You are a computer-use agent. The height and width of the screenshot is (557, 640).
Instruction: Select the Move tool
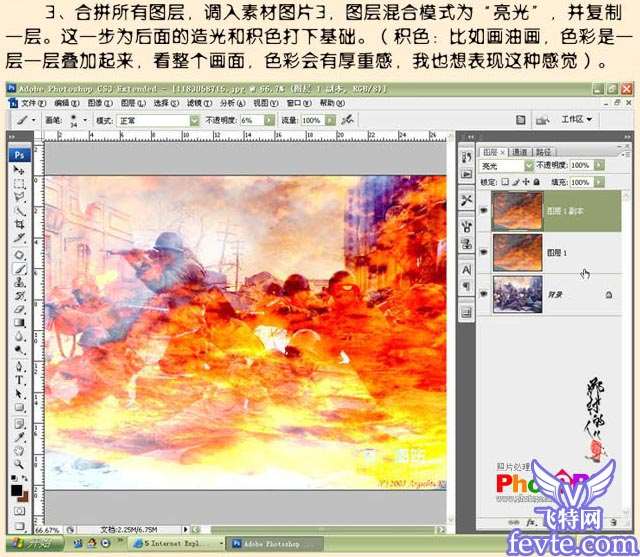tap(19, 170)
